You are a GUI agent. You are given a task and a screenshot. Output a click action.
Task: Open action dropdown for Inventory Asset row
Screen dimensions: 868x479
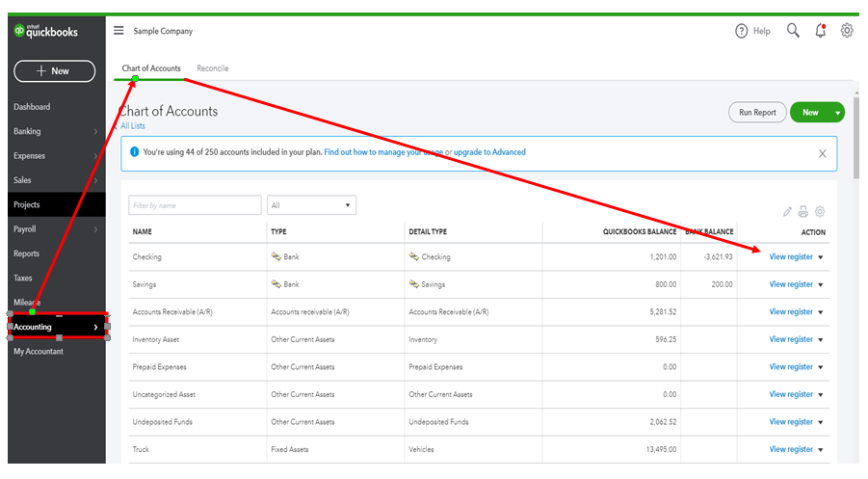coord(821,339)
